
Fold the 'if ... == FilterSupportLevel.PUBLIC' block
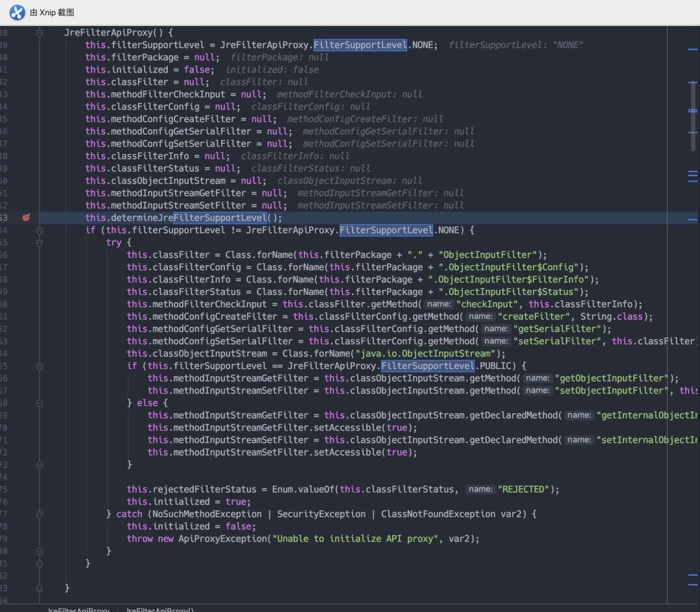[x=40, y=366]
